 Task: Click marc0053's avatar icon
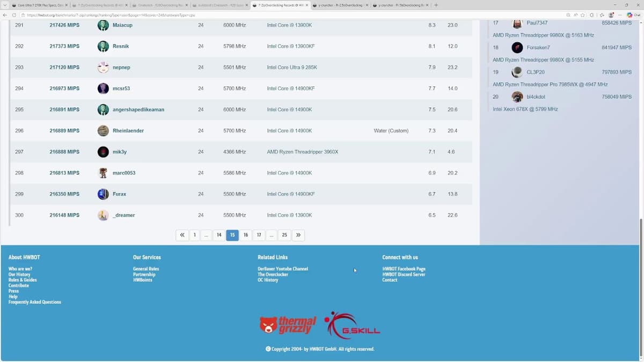click(x=103, y=173)
